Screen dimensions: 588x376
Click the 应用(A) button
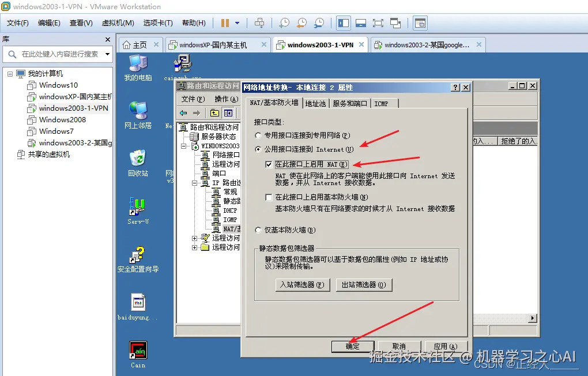point(446,347)
